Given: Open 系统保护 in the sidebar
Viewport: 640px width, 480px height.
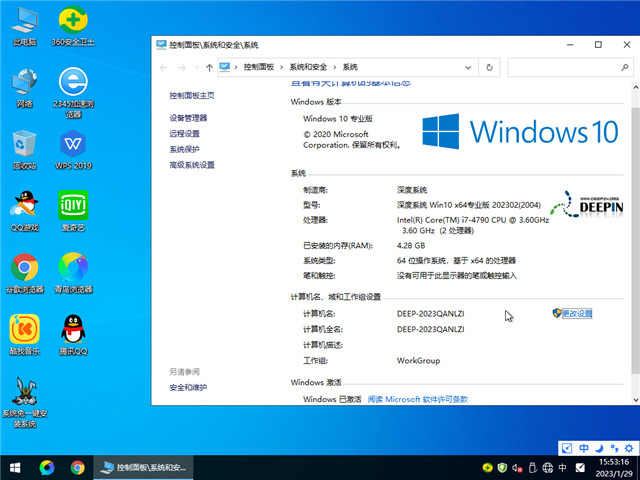Looking at the screenshot, I should pyautogui.click(x=184, y=149).
